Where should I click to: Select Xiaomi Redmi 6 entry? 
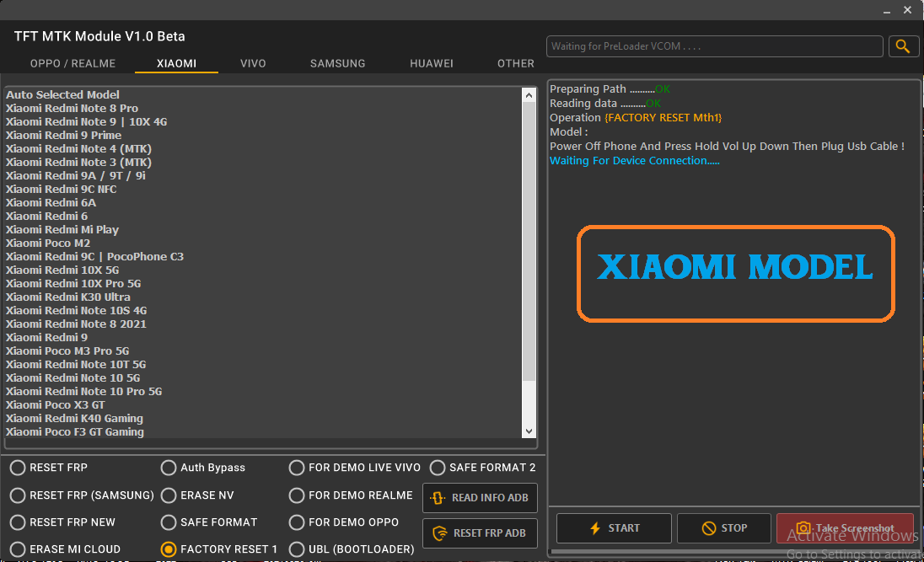coord(46,217)
